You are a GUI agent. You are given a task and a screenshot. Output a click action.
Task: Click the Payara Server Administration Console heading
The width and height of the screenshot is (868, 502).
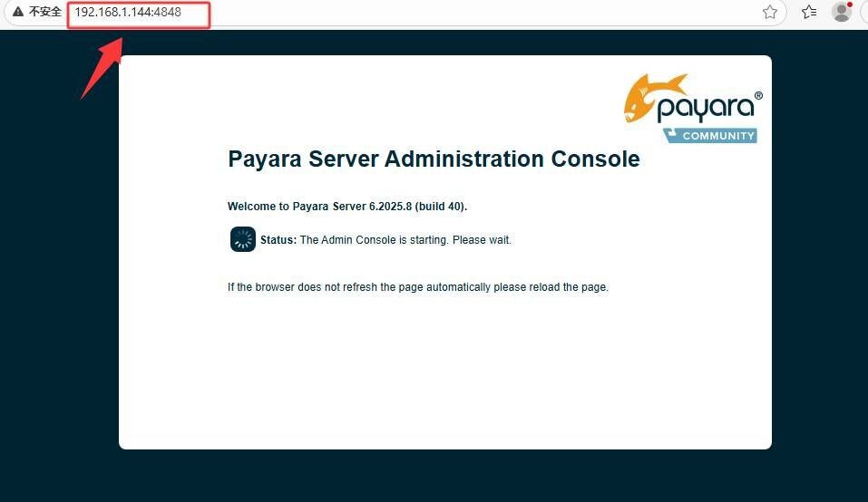click(x=434, y=159)
